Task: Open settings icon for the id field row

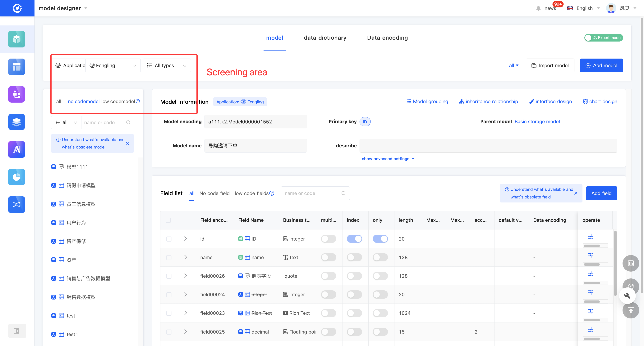Action: coord(591,236)
